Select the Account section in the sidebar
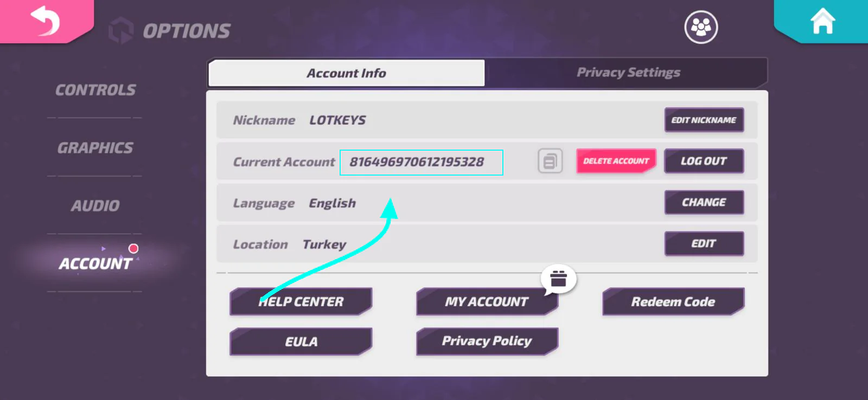The width and height of the screenshot is (868, 400). (x=95, y=264)
